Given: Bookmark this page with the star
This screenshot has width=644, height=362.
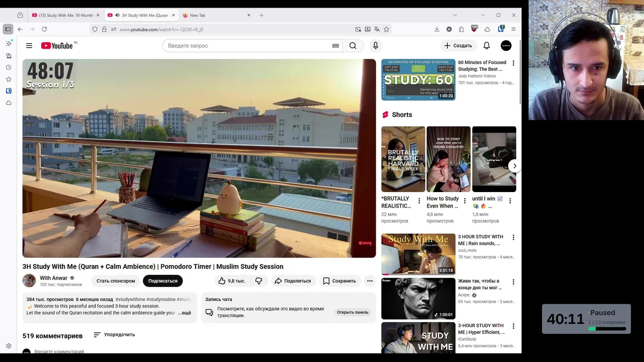Looking at the screenshot, I should point(386,29).
